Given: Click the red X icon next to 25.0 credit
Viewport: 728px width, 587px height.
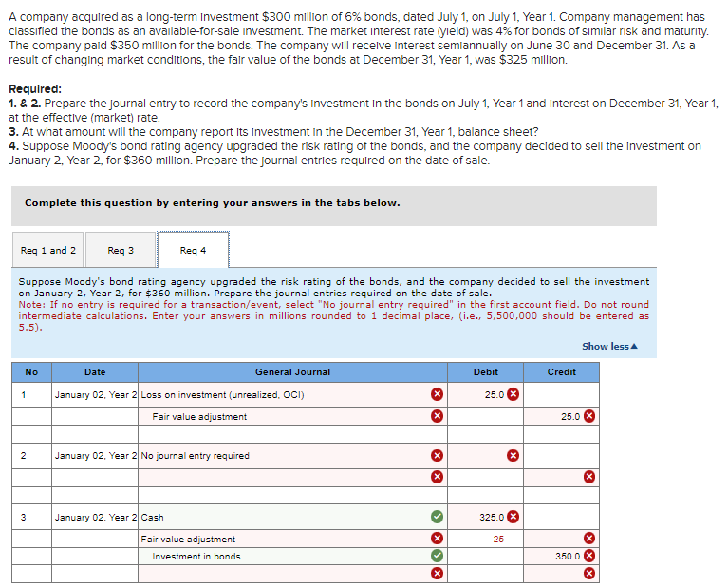Looking at the screenshot, I should click(x=589, y=415).
